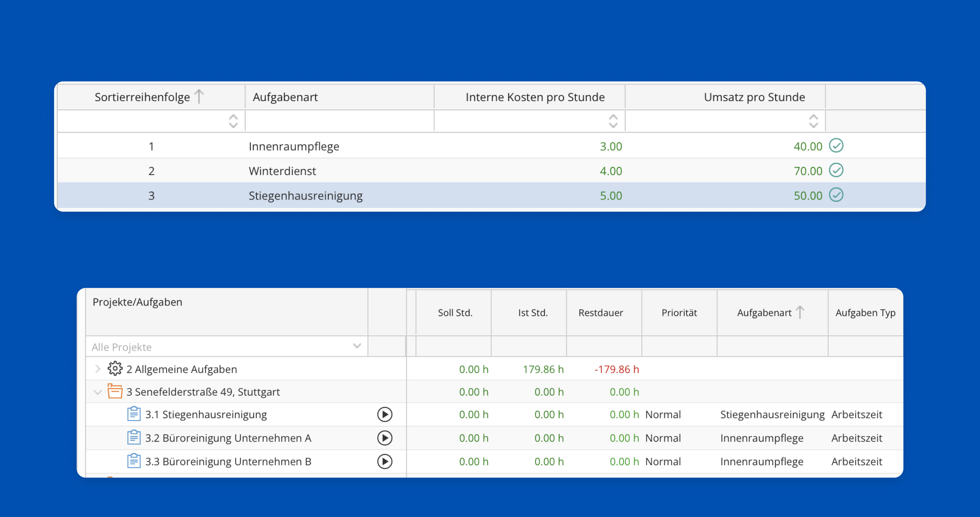Start timer for 3.1 Stiegenhausreinigung task
980x517 pixels.
(x=384, y=414)
